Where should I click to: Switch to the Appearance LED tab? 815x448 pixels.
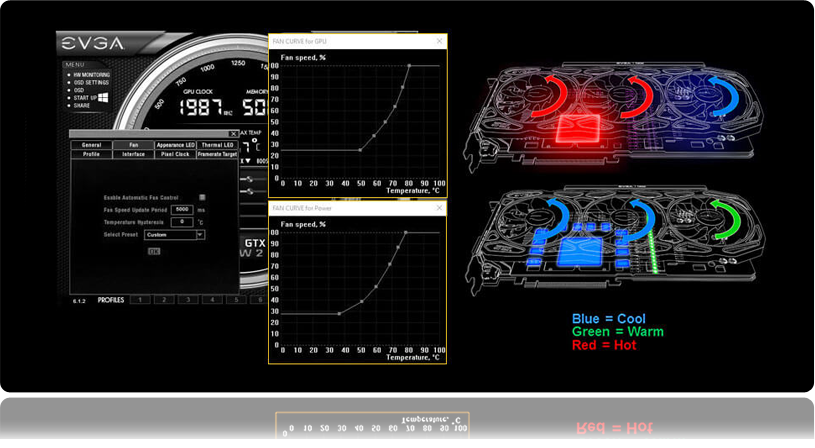coord(175,145)
